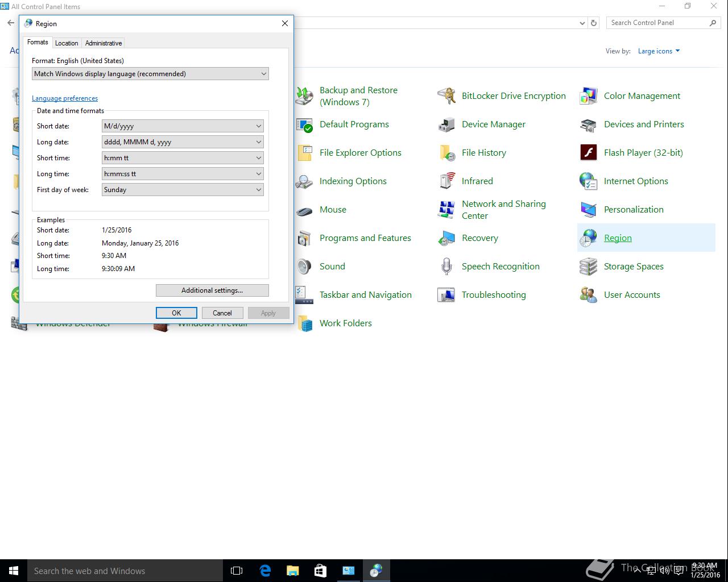
Task: Confirm with the OK button
Action: [176, 313]
